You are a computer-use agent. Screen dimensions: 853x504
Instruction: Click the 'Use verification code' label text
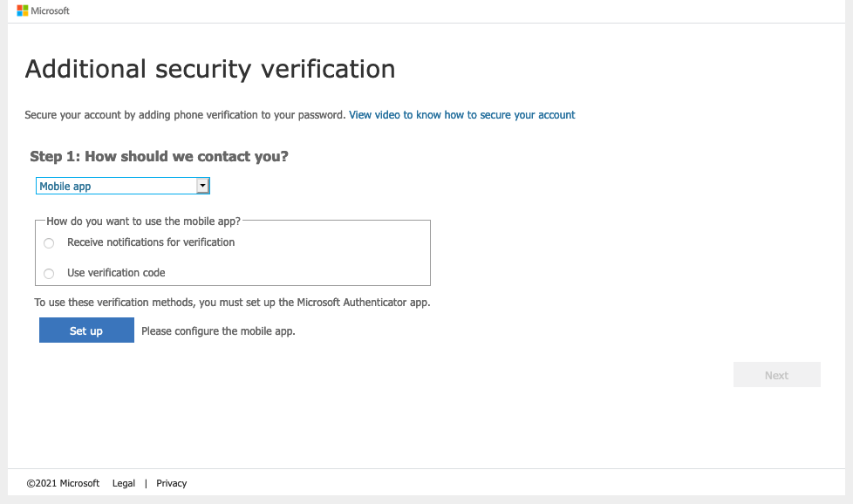(116, 273)
